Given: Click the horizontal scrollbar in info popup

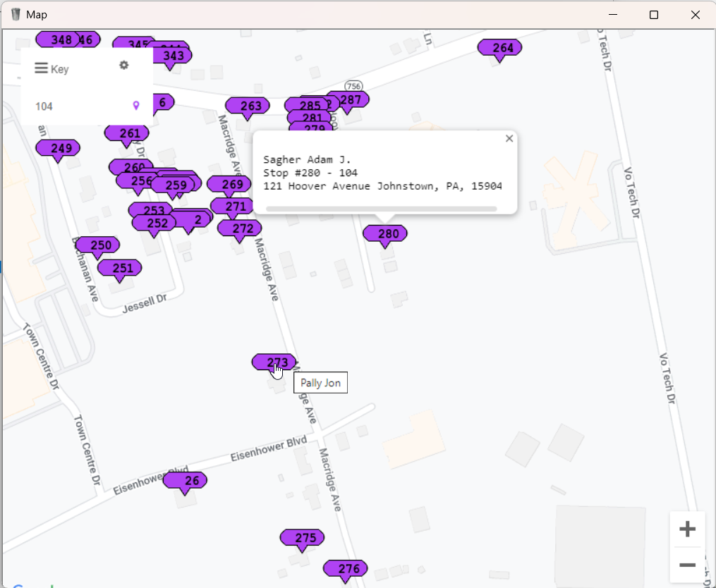Looking at the screenshot, I should tap(381, 209).
